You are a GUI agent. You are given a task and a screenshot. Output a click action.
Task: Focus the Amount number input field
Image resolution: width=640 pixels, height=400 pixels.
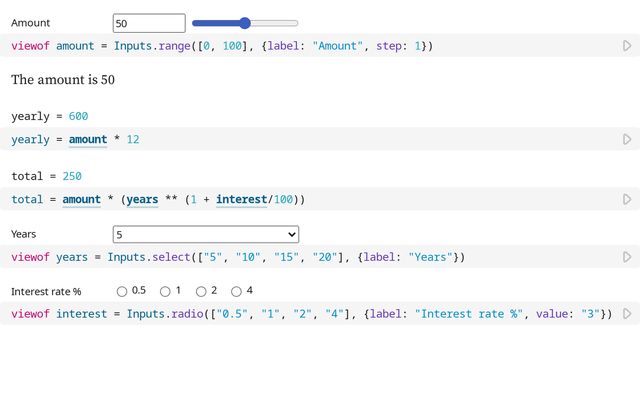(x=149, y=23)
